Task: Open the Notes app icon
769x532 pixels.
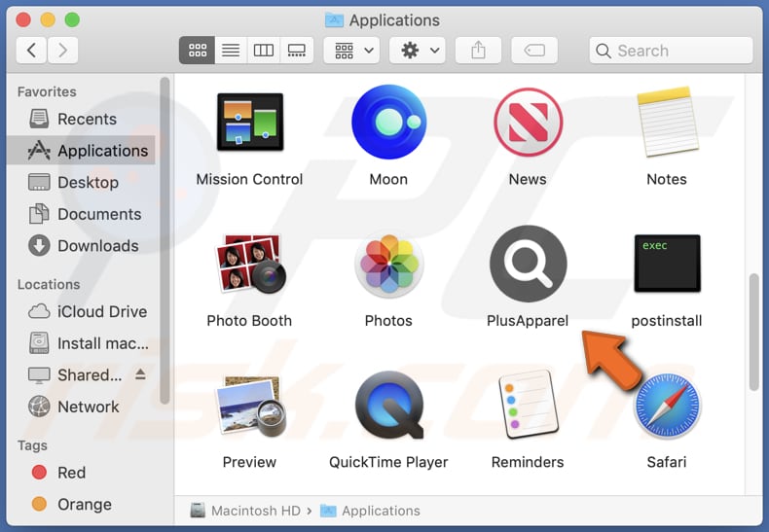Action: point(667,122)
